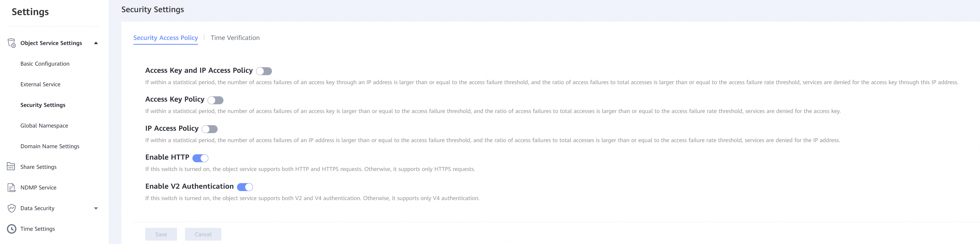Open Domain Name Settings entry
Image resolution: width=980 pixels, height=244 pixels.
tap(50, 146)
